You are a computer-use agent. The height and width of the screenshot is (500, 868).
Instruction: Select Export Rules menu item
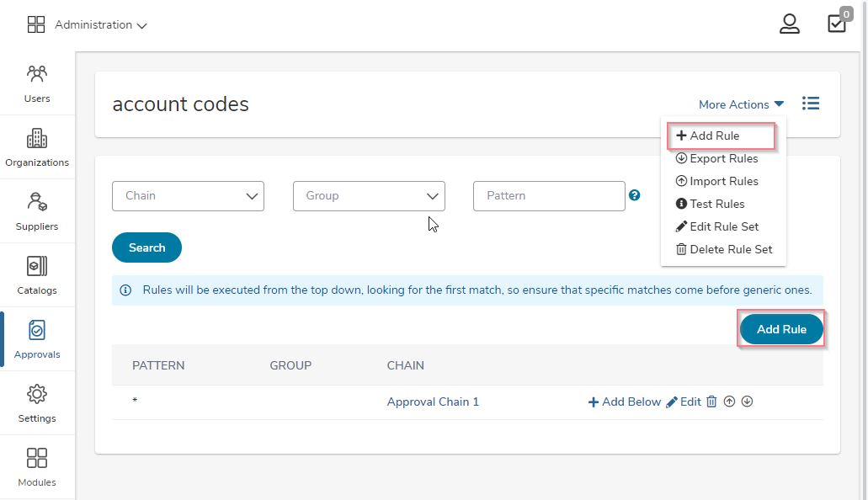(x=716, y=158)
